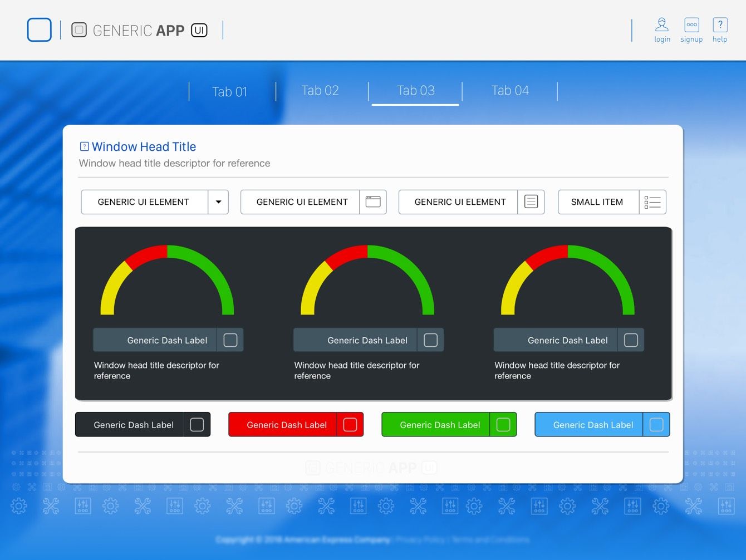The image size is (746, 560).
Task: Open the second Generic UI Element combo box
Action: click(313, 202)
